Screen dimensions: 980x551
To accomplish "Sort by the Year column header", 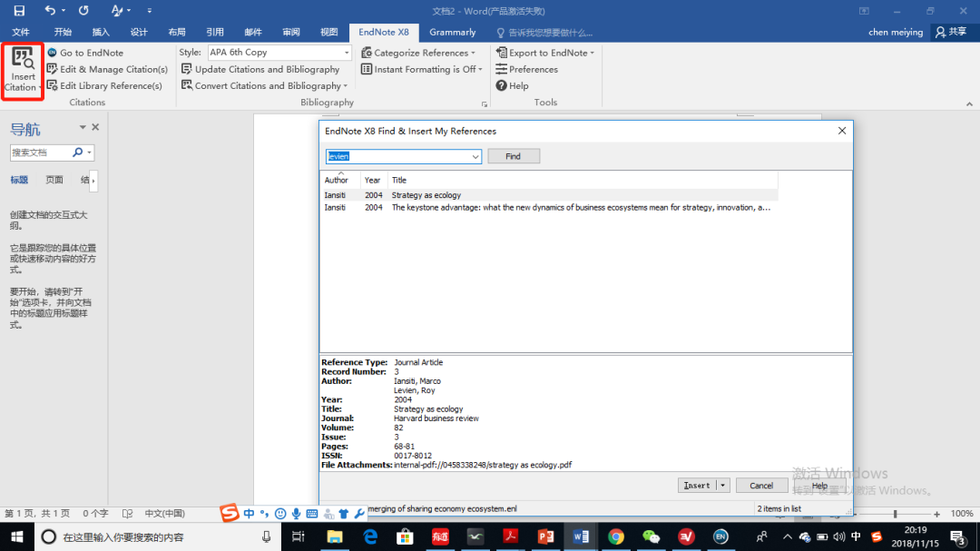I will (374, 180).
